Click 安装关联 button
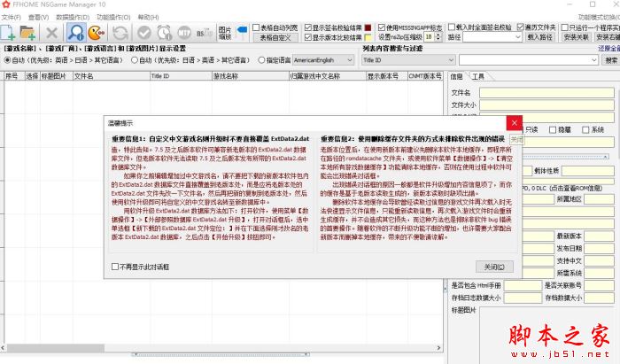The width and height of the screenshot is (620, 364). point(576,37)
